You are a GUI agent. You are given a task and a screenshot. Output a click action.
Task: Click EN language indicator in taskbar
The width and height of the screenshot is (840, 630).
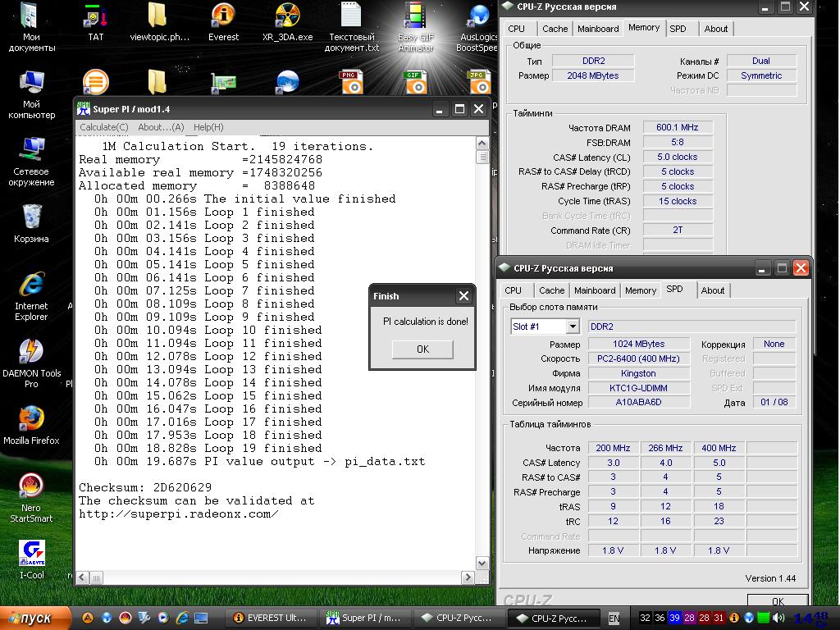pos(614,619)
